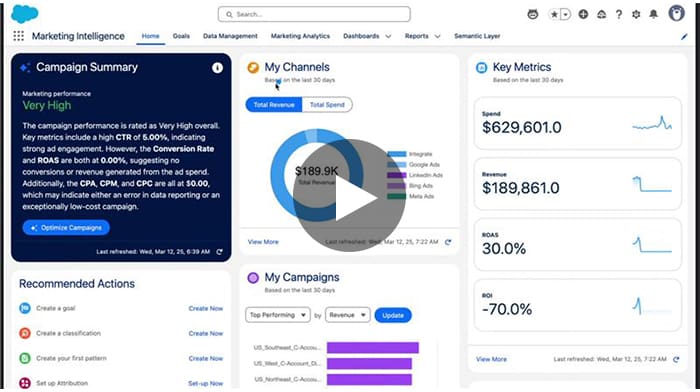Screen dimensions: 700x392
Task: Switch to Total Spend toggle
Action: pos(327,104)
